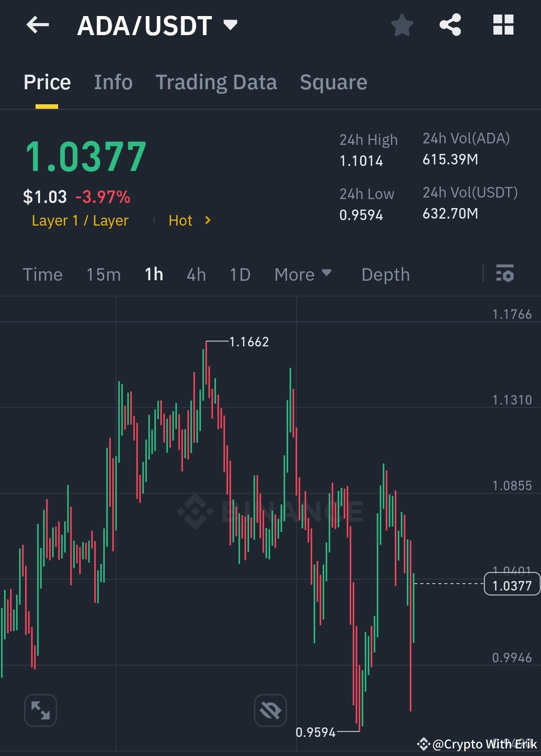Share the ADA/USDT chart

pos(450,25)
